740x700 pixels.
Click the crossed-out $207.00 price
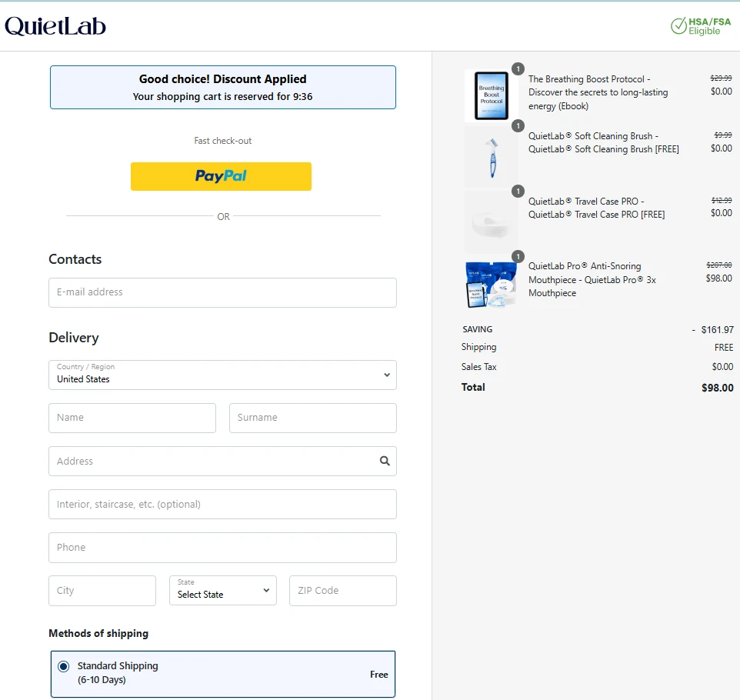[x=718, y=265]
